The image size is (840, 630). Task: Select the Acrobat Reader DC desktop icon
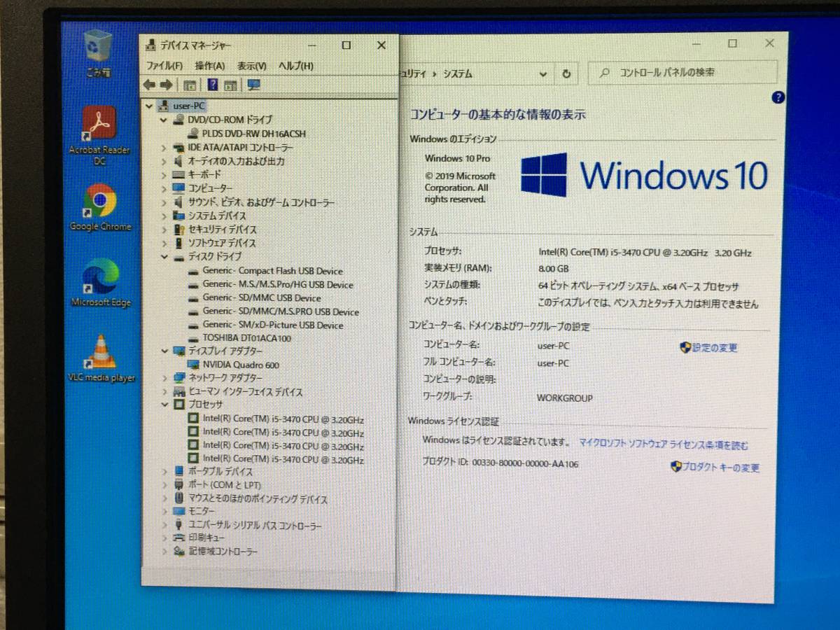99,135
